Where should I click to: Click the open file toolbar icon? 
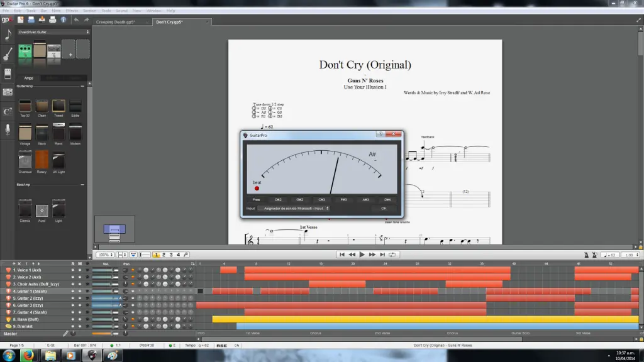(31, 19)
